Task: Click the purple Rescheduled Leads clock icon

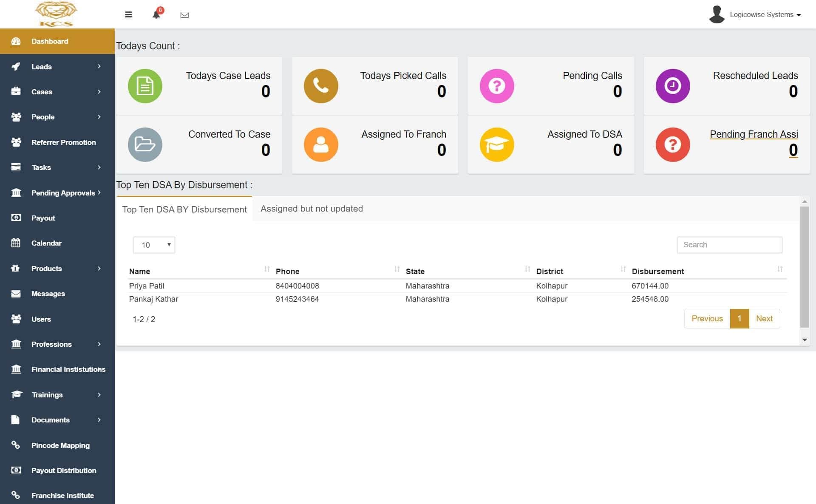Action: click(x=672, y=86)
